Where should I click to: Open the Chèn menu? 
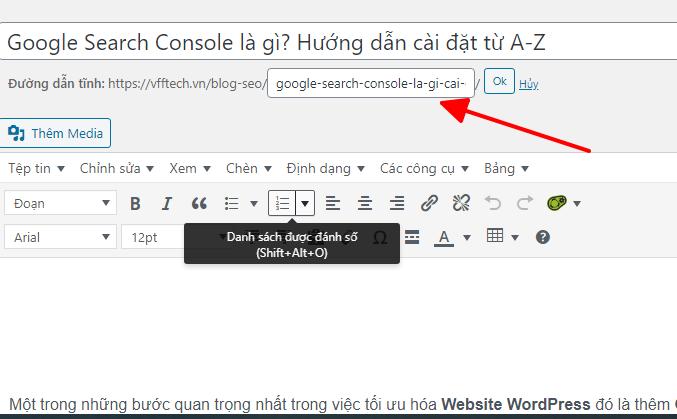249,168
